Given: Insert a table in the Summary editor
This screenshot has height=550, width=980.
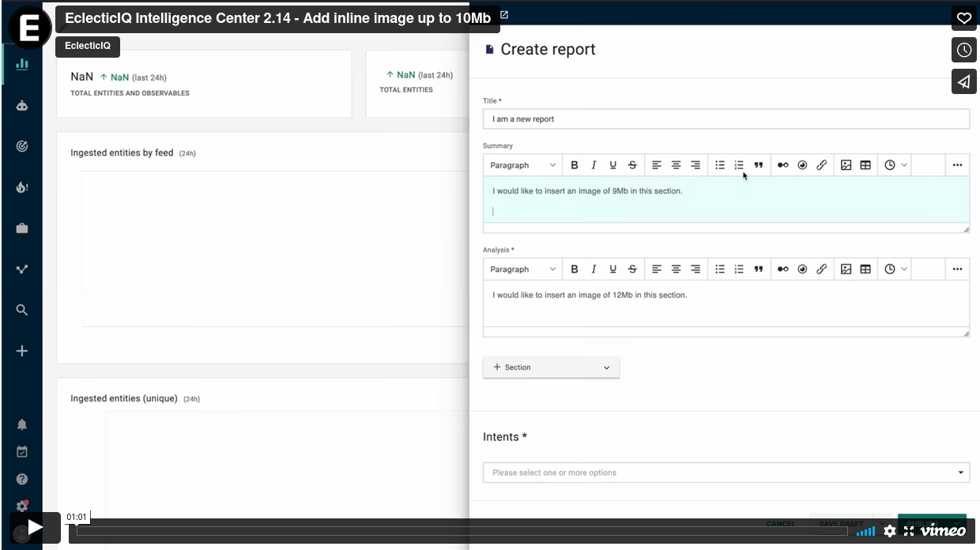Looking at the screenshot, I should click(x=865, y=164).
